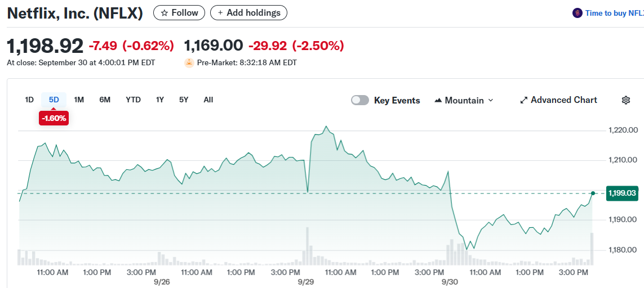Click the purple Time to buy icon

click(x=577, y=13)
